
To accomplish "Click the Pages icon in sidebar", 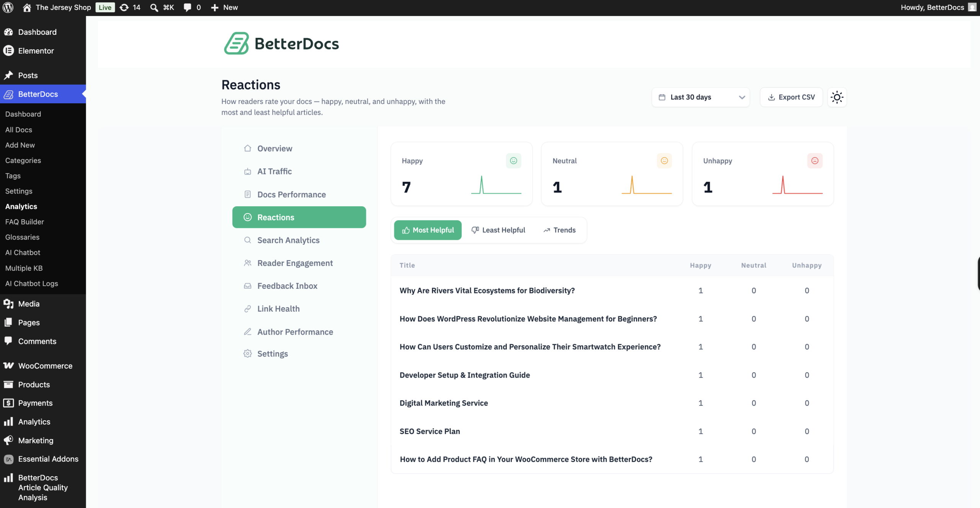I will [x=8, y=322].
